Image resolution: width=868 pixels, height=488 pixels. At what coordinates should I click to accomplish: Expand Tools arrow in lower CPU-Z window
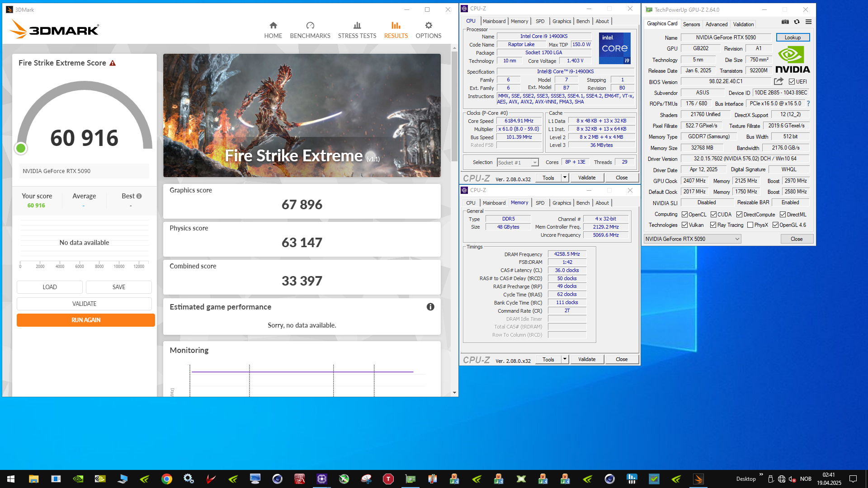pos(565,359)
